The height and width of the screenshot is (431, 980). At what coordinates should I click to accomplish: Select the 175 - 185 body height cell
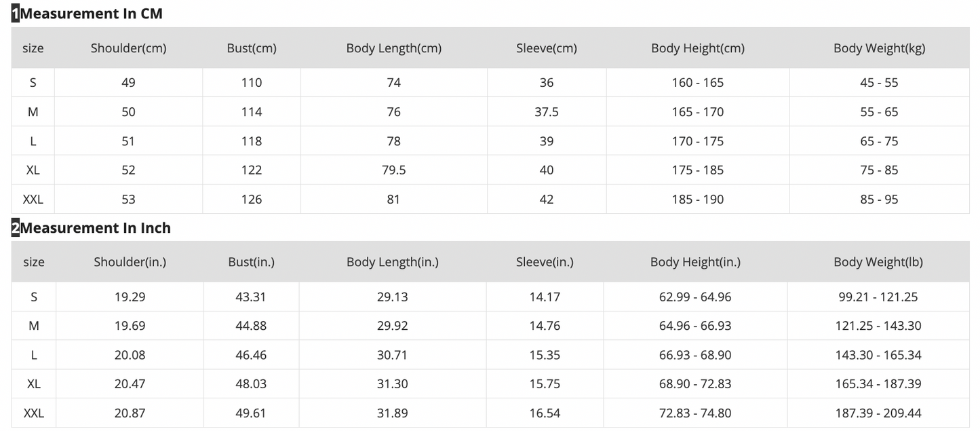(x=697, y=170)
